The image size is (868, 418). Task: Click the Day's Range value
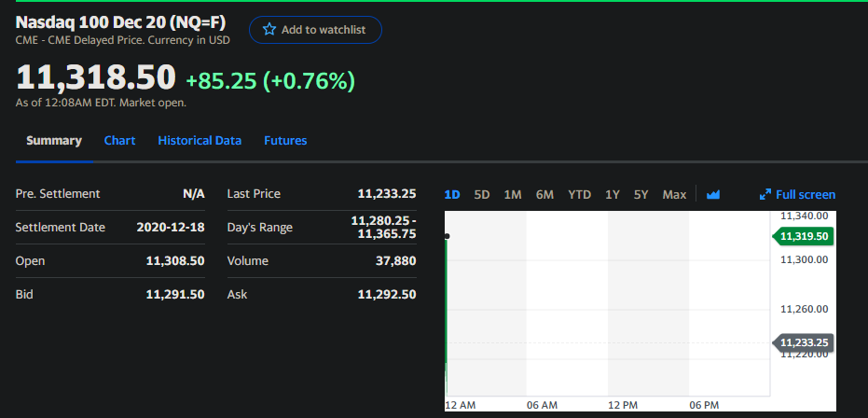[383, 228]
